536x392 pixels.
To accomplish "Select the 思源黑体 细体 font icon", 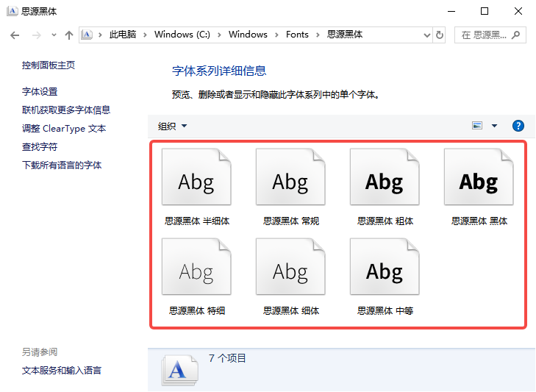I will [x=290, y=267].
